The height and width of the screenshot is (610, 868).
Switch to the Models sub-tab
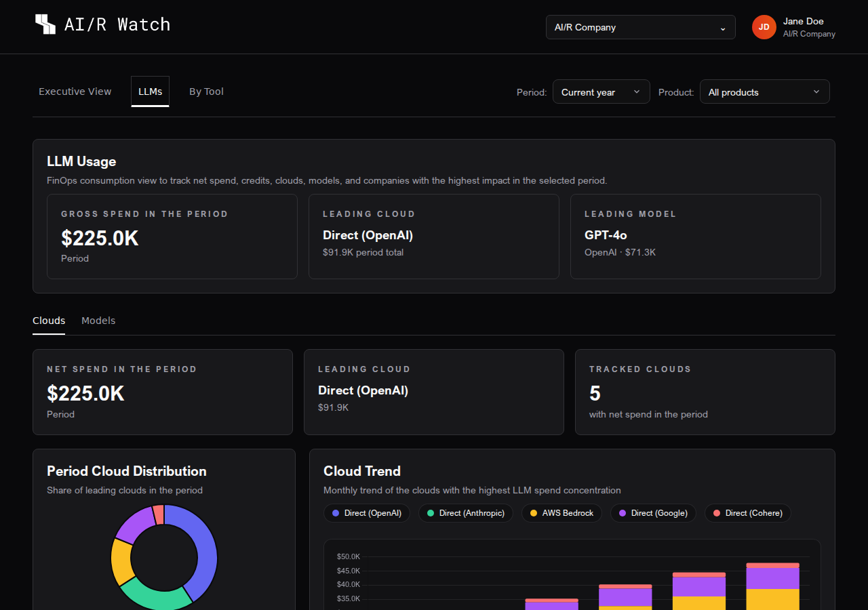98,321
